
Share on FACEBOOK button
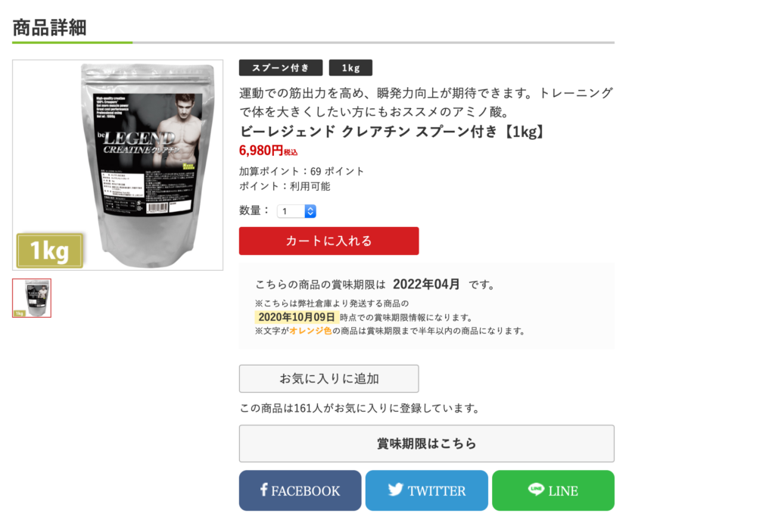(300, 490)
